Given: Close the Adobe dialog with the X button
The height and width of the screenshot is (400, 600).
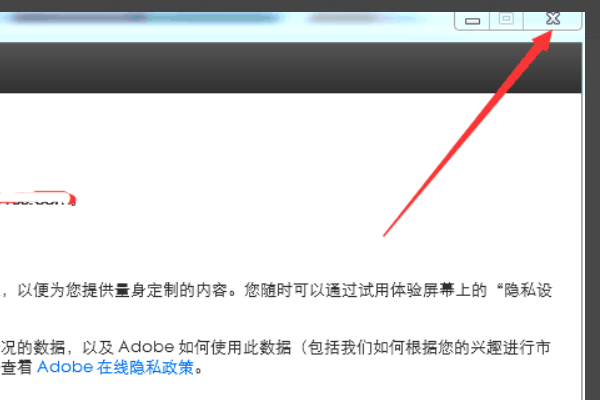Looking at the screenshot, I should click(x=553, y=19).
